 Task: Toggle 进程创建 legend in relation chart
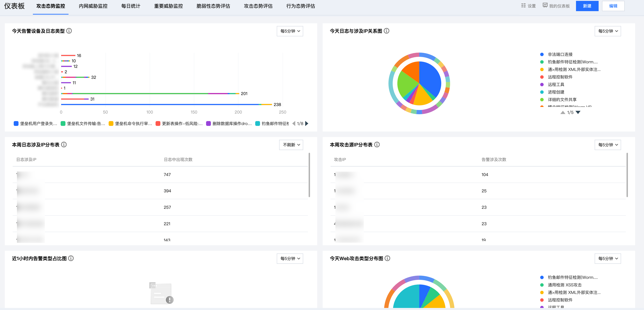[x=552, y=92]
